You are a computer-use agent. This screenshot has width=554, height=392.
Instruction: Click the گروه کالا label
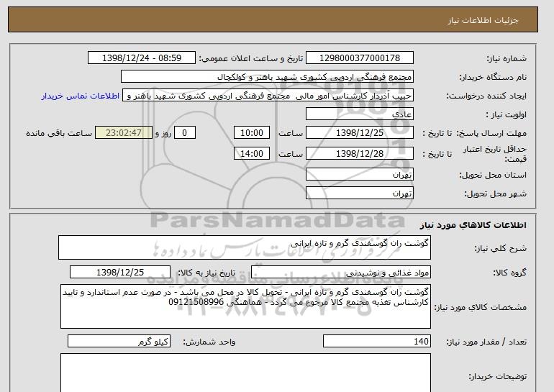[509, 273]
